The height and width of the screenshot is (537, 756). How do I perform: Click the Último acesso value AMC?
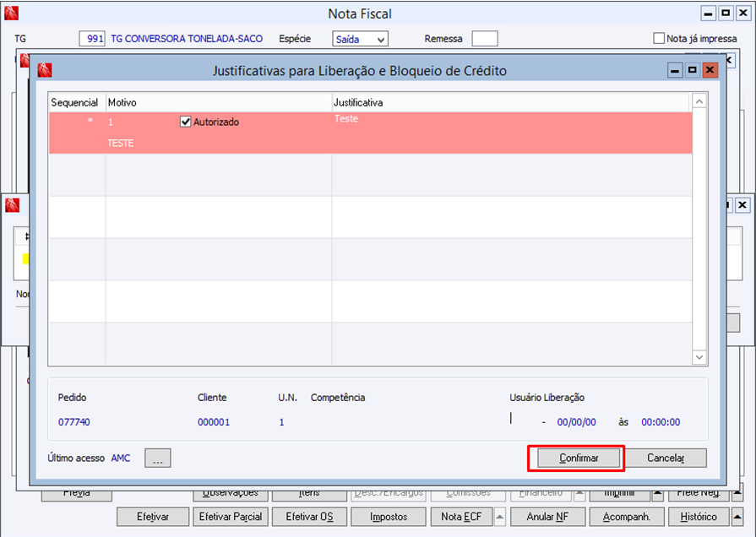click(x=121, y=458)
